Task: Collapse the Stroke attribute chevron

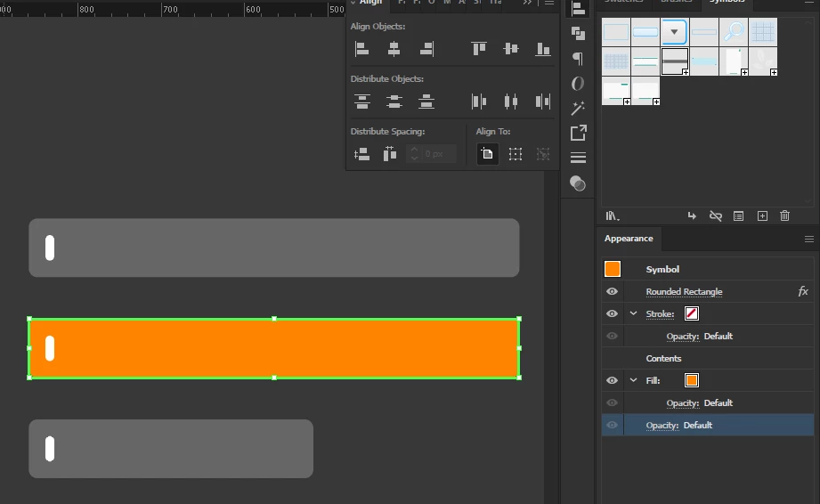Action: pyautogui.click(x=633, y=313)
